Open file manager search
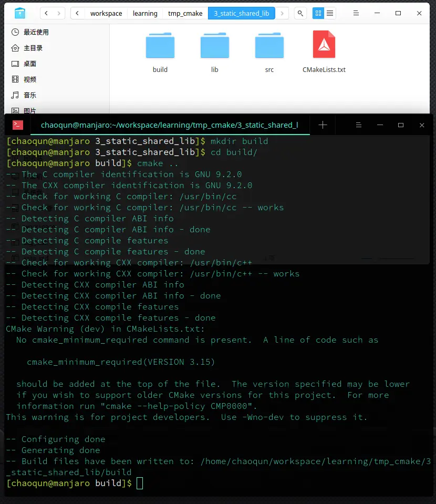Image resolution: width=436 pixels, height=504 pixels. [x=300, y=13]
